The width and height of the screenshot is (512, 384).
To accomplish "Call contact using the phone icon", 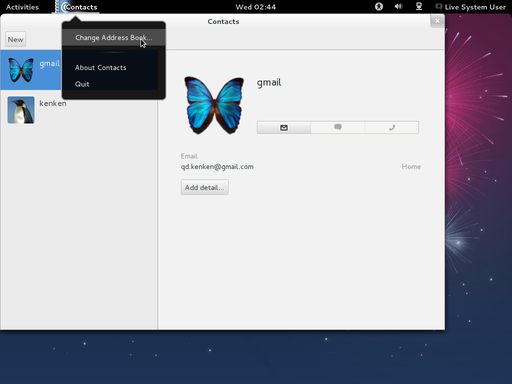I will point(392,127).
